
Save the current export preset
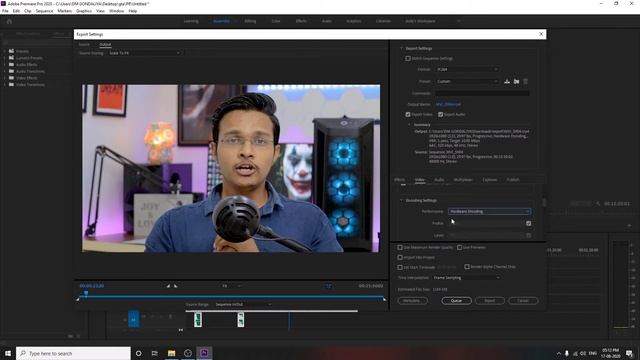(507, 81)
